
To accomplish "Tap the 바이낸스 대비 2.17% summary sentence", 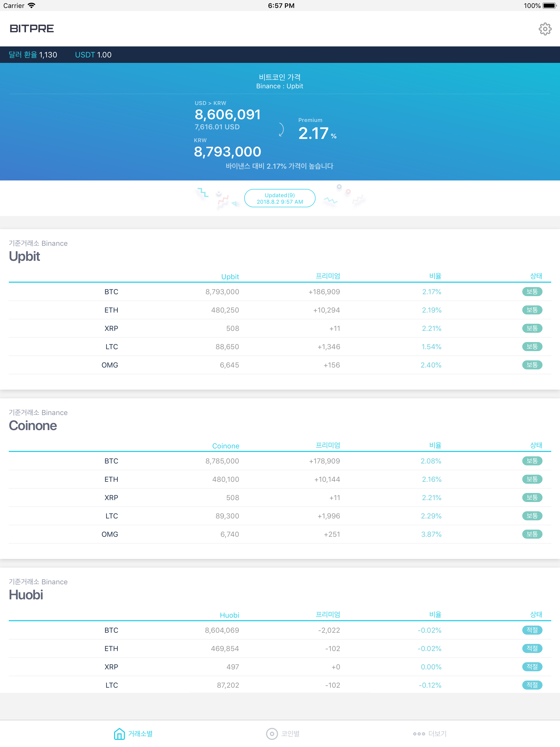I will point(280,166).
